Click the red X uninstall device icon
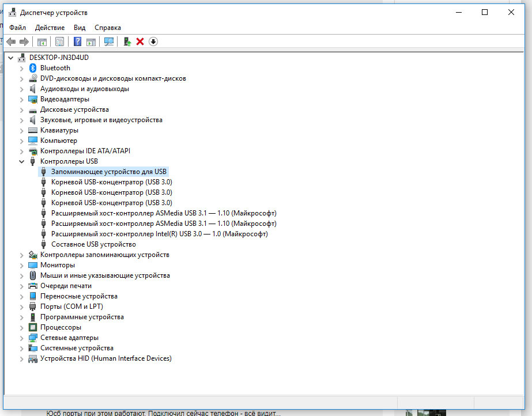 140,41
